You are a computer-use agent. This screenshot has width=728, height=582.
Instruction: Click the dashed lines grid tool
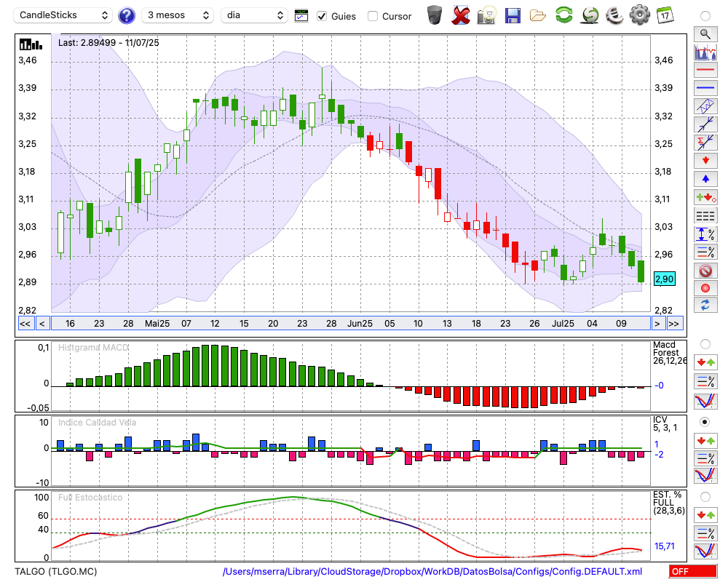tap(705, 215)
